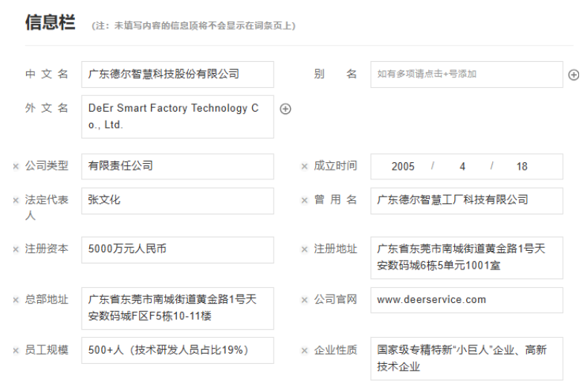Viewport: 588px width, 387px height.
Task: Remove the 注册资本 row with X icon
Action: (16, 250)
